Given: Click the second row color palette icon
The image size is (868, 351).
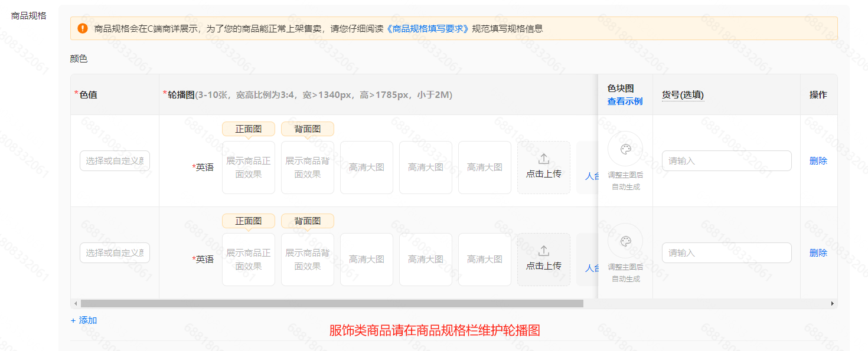Looking at the screenshot, I should click(x=625, y=241).
